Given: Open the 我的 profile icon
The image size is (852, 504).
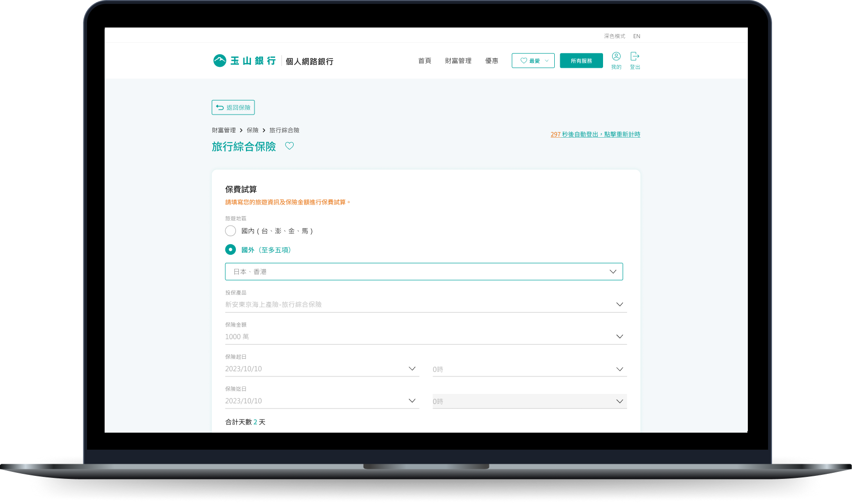Looking at the screenshot, I should click(616, 56).
